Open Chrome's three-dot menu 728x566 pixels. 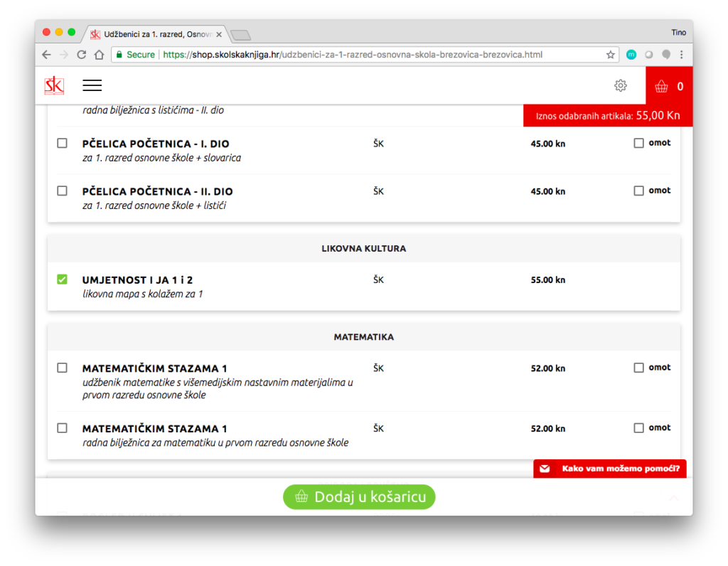point(681,55)
